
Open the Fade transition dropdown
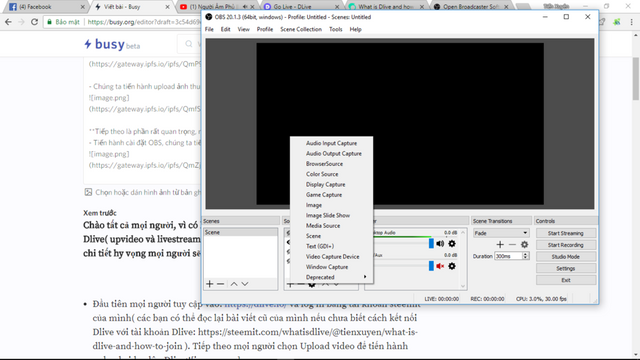(501, 233)
